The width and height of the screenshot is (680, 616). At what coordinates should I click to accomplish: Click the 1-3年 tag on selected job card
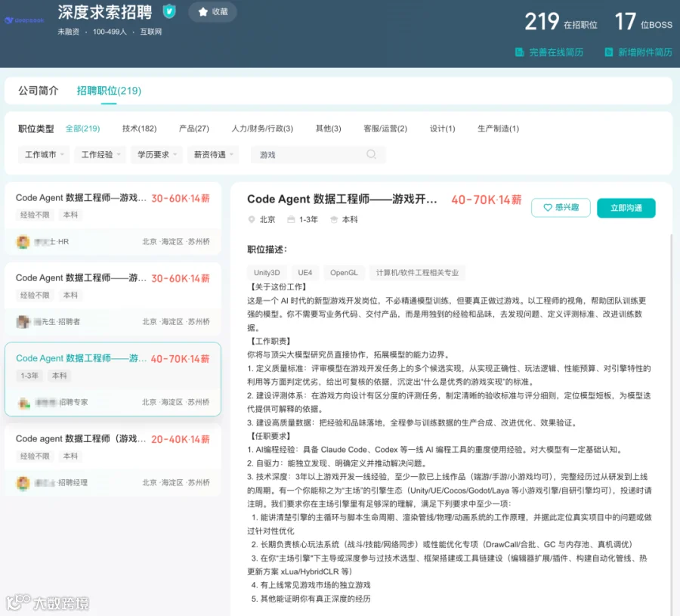pyautogui.click(x=29, y=376)
